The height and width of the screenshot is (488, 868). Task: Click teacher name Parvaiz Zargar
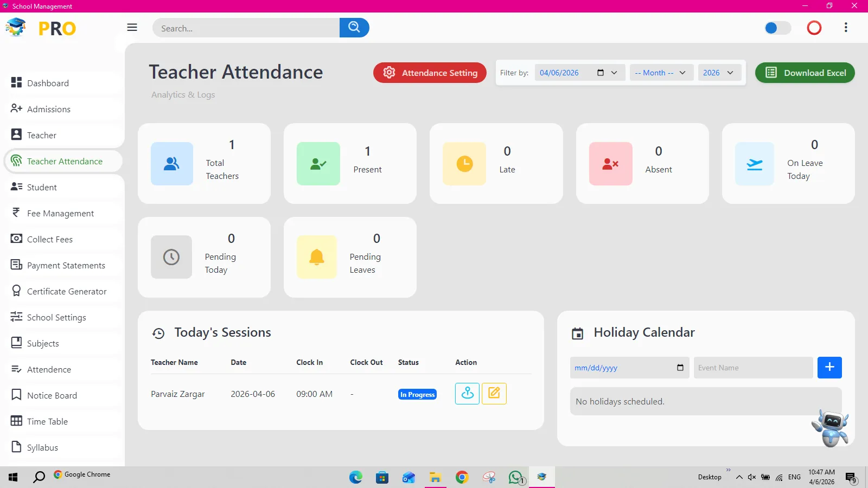pyautogui.click(x=178, y=394)
